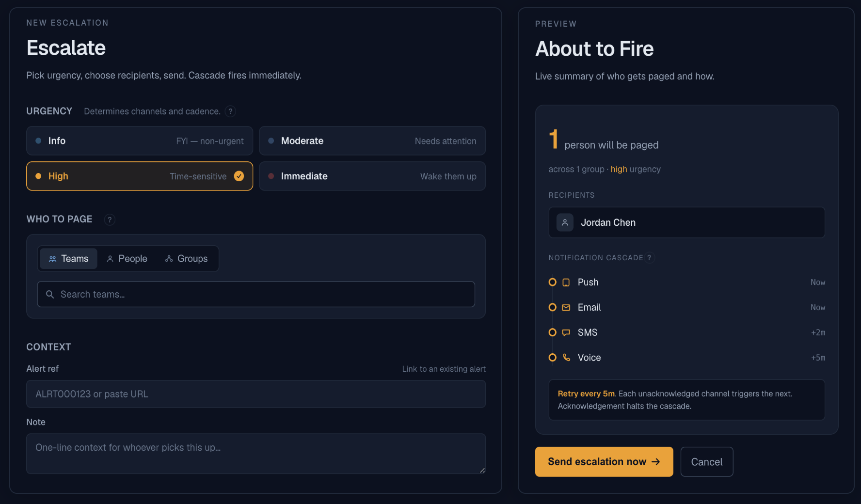
Task: Click into the Note text area
Action: [x=256, y=454]
